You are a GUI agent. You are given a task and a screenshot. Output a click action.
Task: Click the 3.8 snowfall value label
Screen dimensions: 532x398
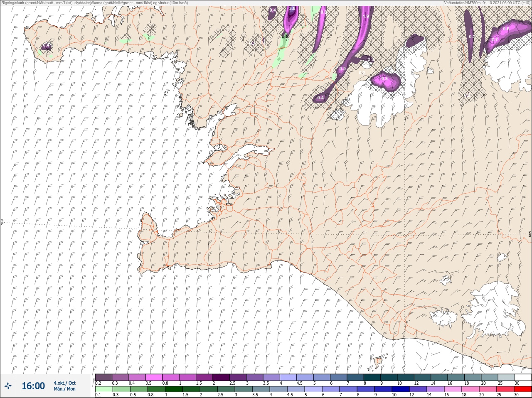(x=292, y=8)
